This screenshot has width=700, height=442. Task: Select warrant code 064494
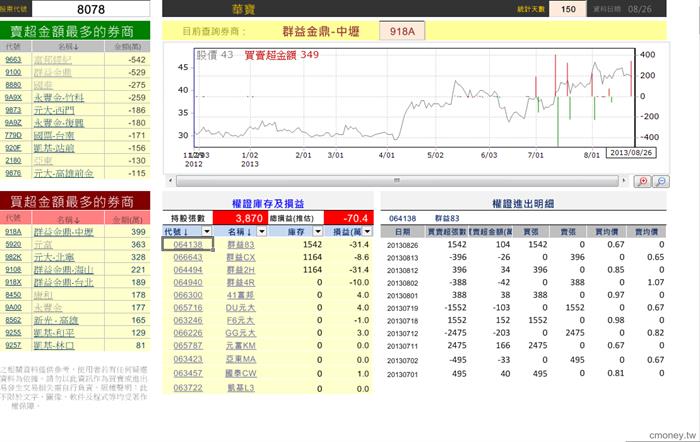(x=188, y=270)
